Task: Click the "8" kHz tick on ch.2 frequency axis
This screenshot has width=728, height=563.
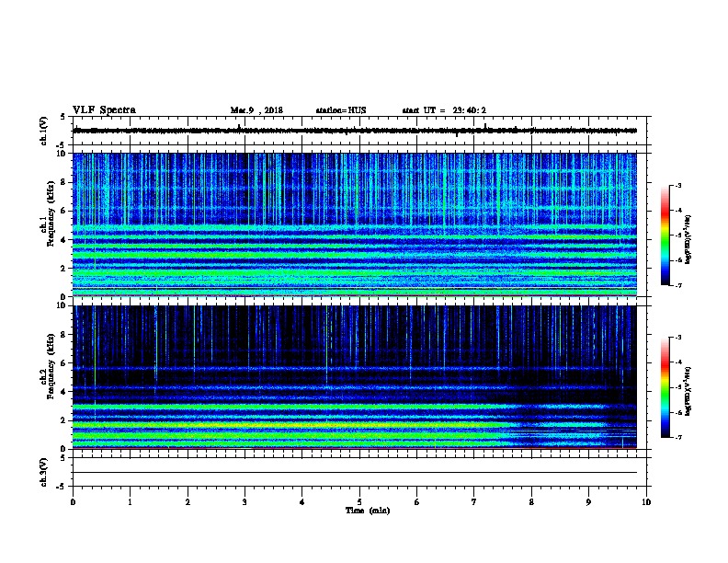Action: [x=63, y=335]
